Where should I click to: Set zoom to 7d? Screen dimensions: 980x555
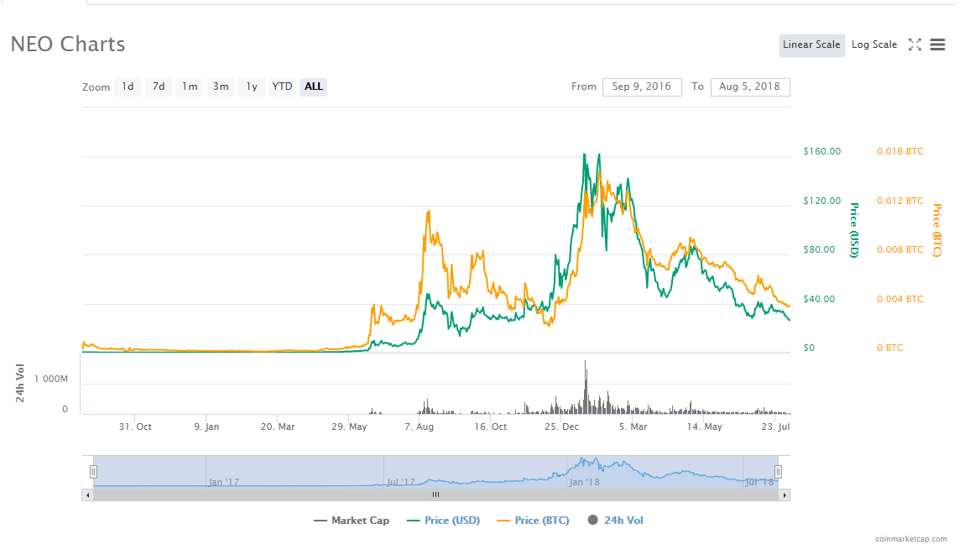(x=159, y=87)
